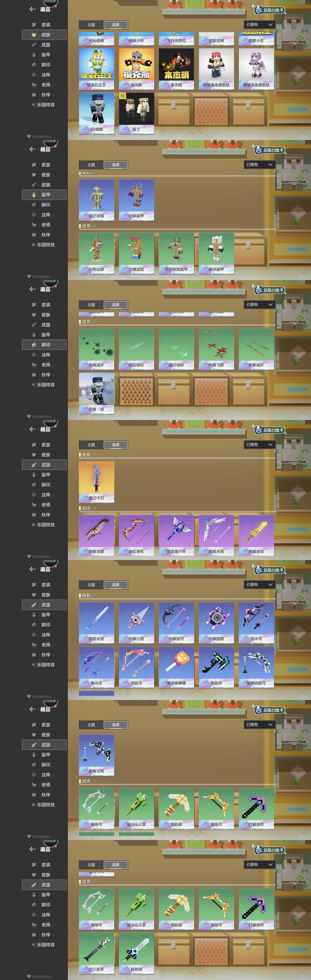The width and height of the screenshot is (311, 980).
Task: Select the 福克斯 skin
Action: coord(136,69)
